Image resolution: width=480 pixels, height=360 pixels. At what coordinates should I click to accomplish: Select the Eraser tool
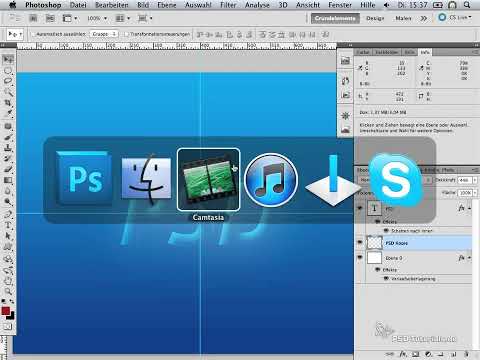pos(8,169)
